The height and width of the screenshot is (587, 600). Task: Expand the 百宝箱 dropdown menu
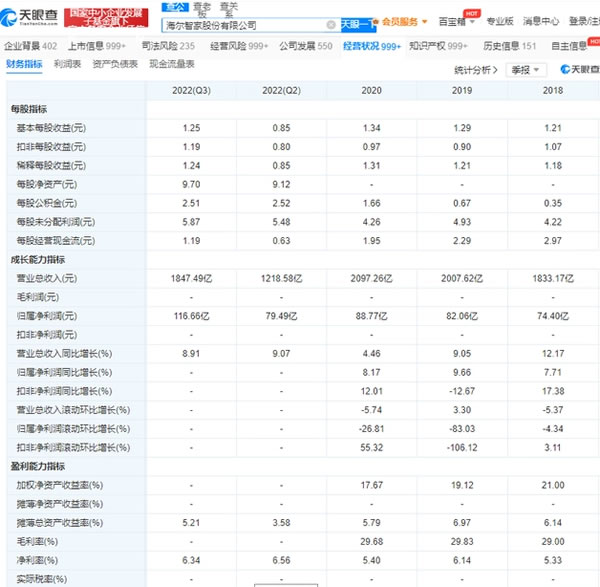457,22
